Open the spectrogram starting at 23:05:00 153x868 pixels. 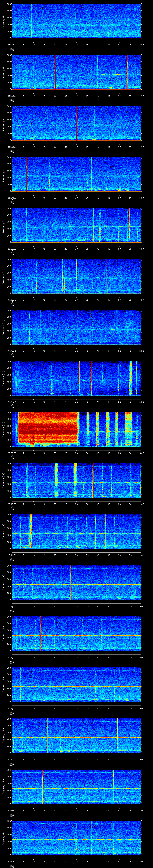click(x=76, y=225)
